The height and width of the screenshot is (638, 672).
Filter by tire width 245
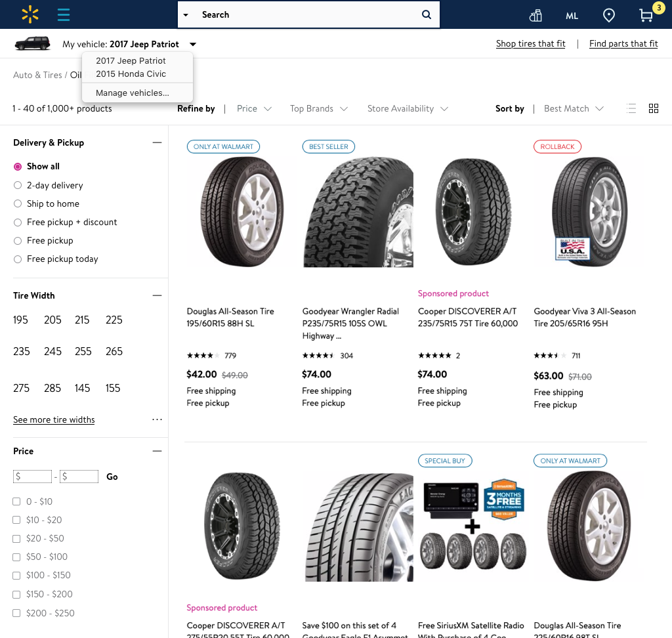pyautogui.click(x=52, y=352)
